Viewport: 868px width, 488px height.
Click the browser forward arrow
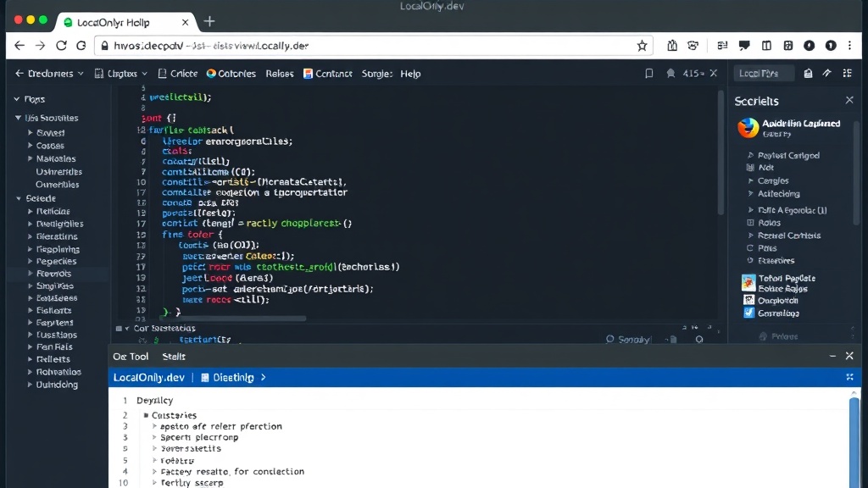(40, 46)
